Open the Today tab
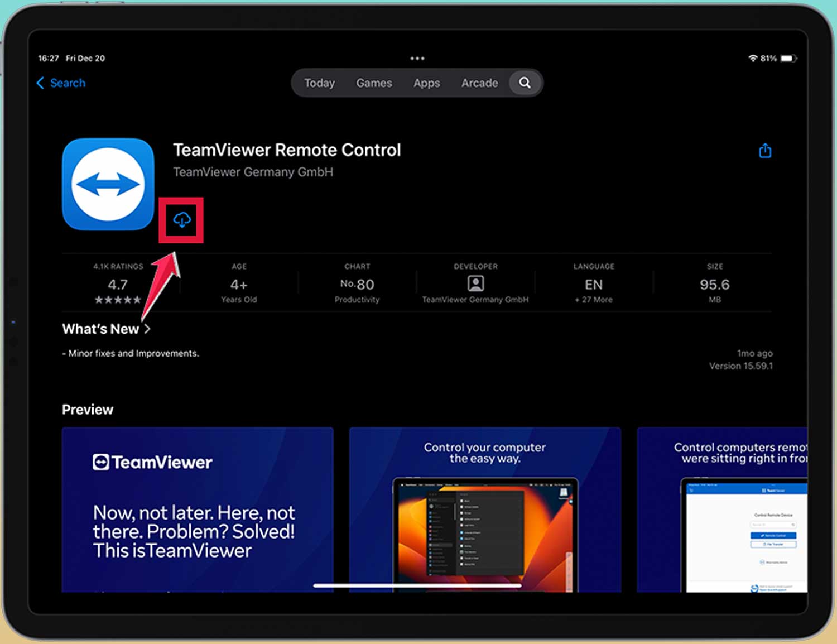The height and width of the screenshot is (644, 837). coord(319,83)
